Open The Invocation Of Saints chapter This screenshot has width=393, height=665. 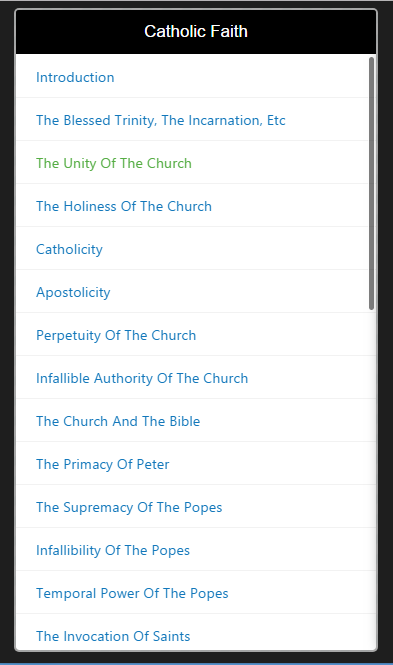coord(113,636)
